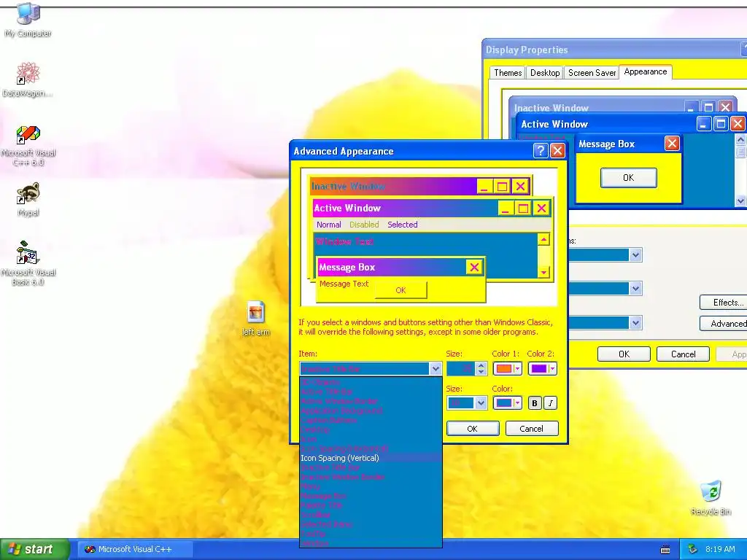Collapse the Item combo box arrow
747x560 pixels.
[x=435, y=368]
